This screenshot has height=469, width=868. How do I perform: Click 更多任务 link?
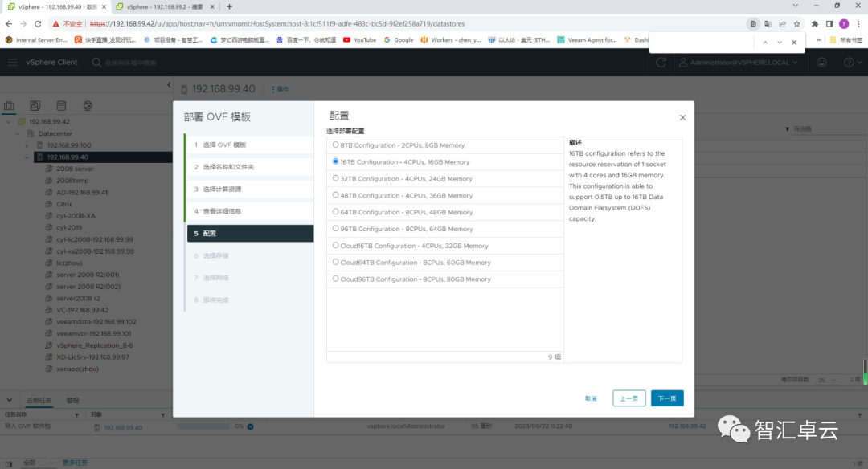click(75, 463)
